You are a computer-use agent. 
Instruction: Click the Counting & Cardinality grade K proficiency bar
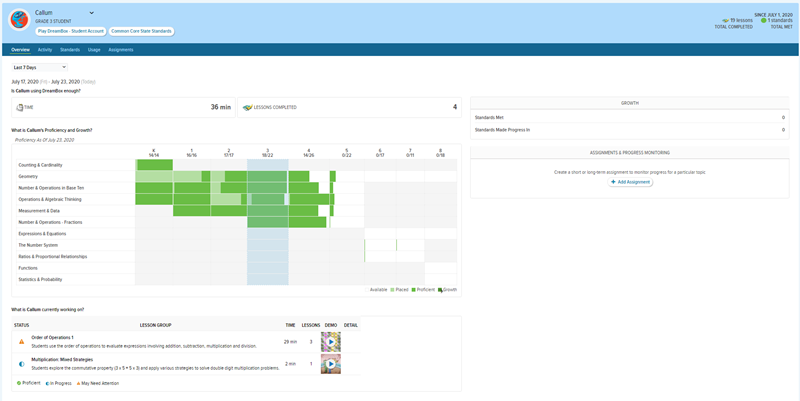tap(155, 165)
